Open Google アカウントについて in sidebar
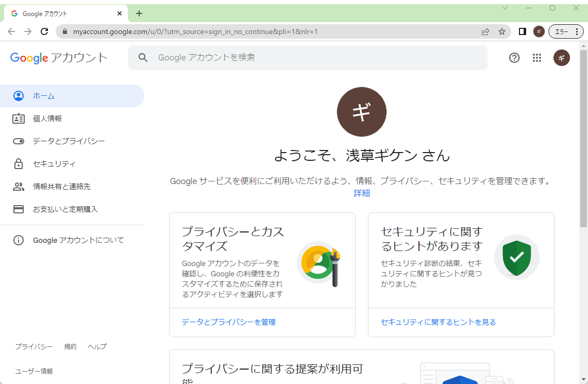588x384 pixels. (x=72, y=240)
